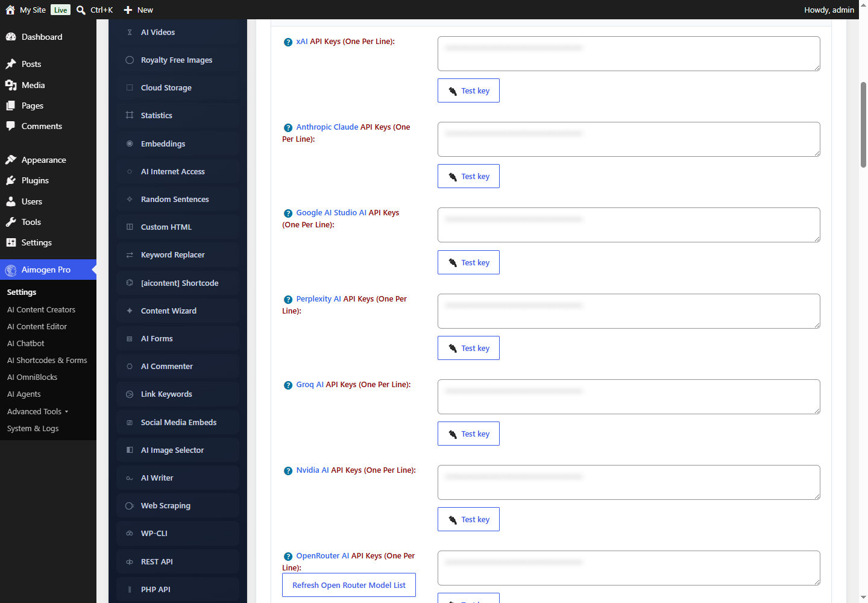Click the OpenRouter AI help question-mark icon
Image resolution: width=868 pixels, height=603 pixels.
click(288, 557)
